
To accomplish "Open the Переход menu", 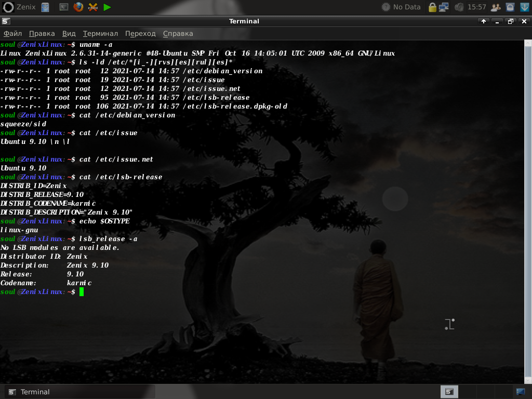I will [140, 34].
